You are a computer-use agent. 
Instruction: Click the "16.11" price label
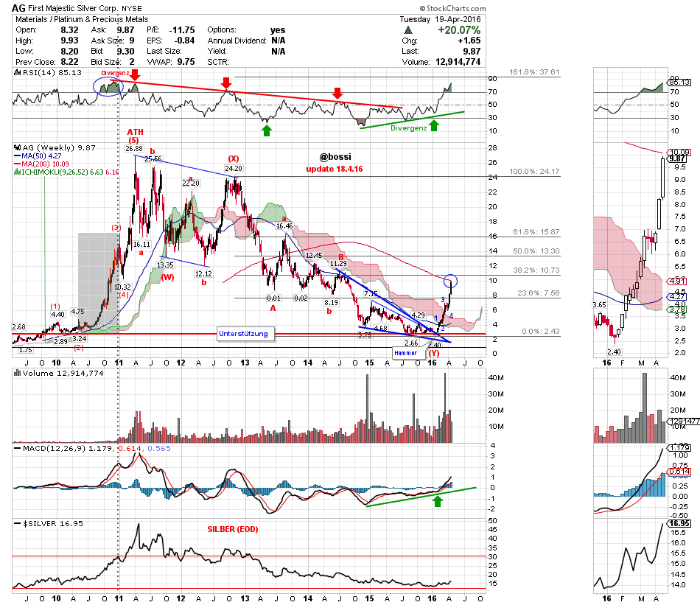click(x=142, y=244)
